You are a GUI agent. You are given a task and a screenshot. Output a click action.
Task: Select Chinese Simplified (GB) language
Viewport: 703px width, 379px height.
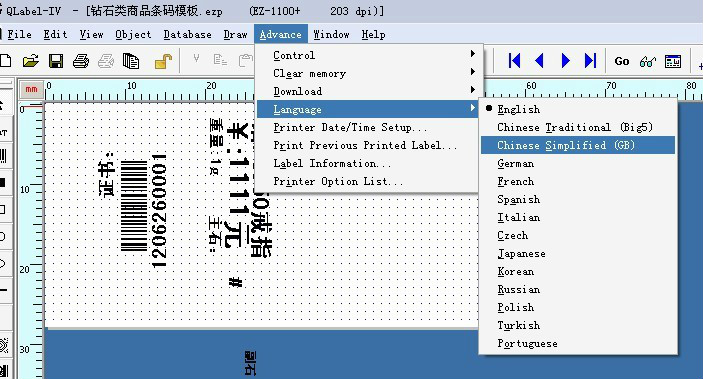tap(578, 145)
